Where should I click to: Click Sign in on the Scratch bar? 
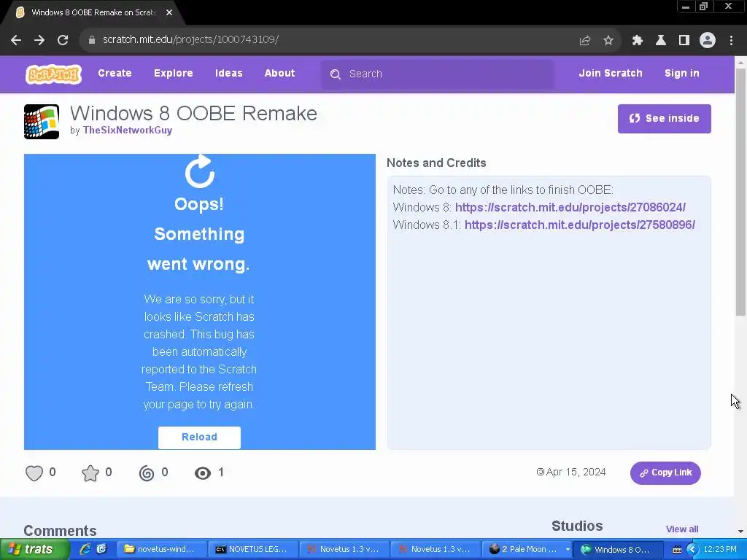click(682, 74)
